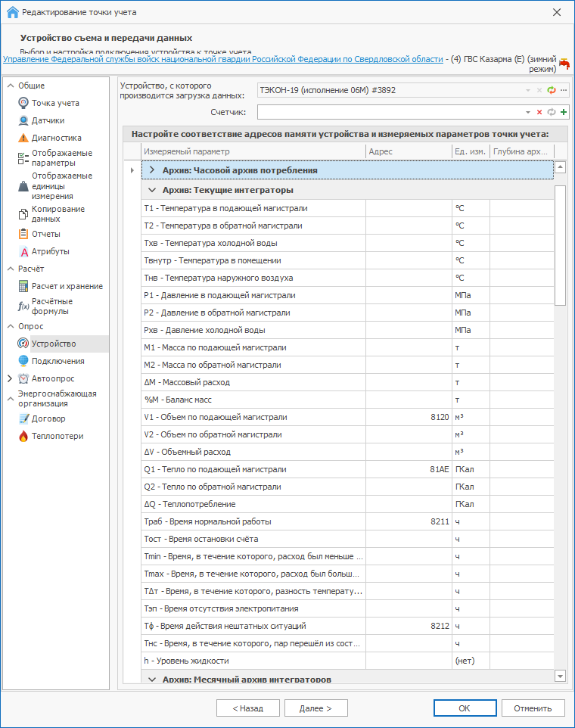This screenshot has width=575, height=728.
Task: Open Подключения using the globe icon
Action: tap(23, 361)
